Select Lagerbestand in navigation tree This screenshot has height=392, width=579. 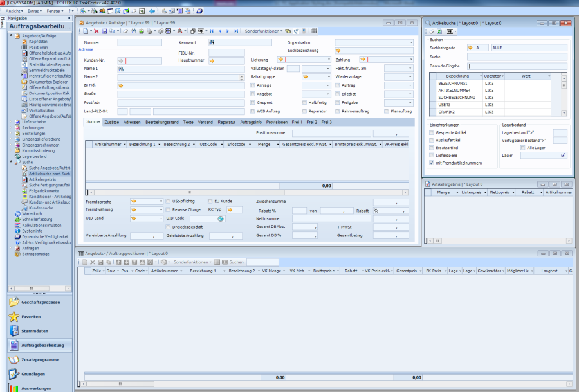[33, 156]
